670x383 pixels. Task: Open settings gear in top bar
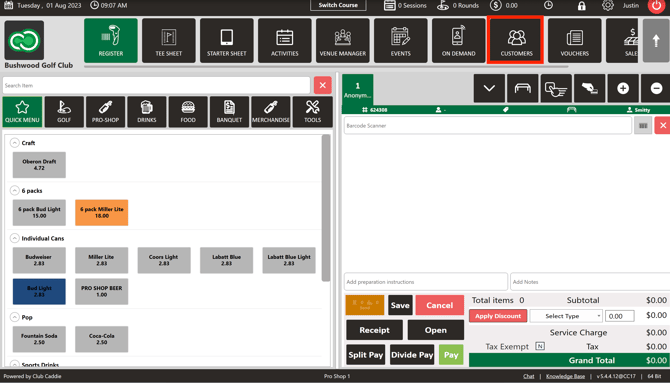click(608, 6)
